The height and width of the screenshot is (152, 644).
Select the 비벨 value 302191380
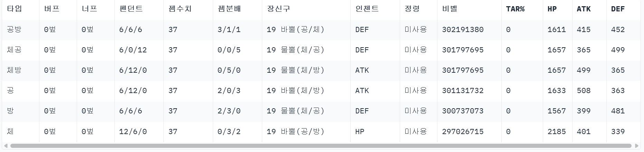[463, 30]
